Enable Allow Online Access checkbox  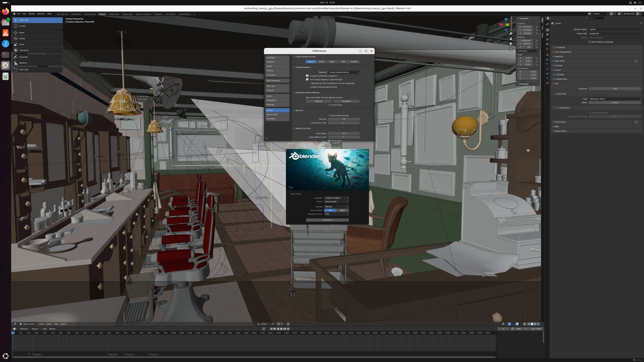329,115
